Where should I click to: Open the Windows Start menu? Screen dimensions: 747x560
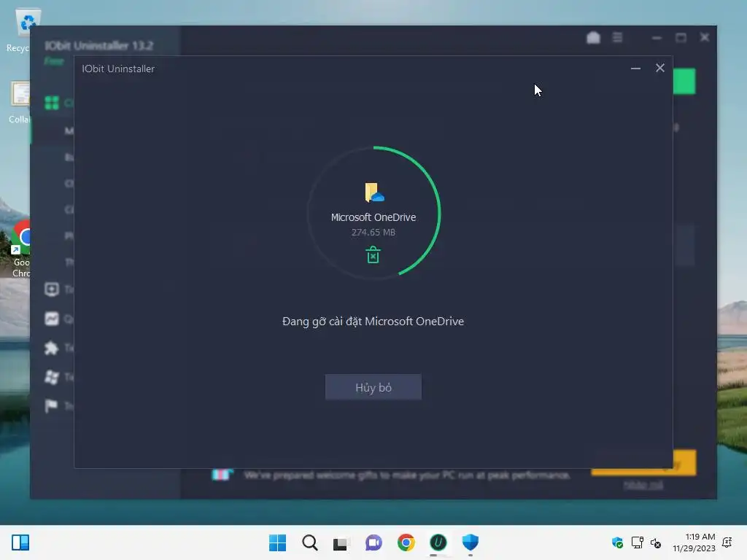(x=278, y=542)
